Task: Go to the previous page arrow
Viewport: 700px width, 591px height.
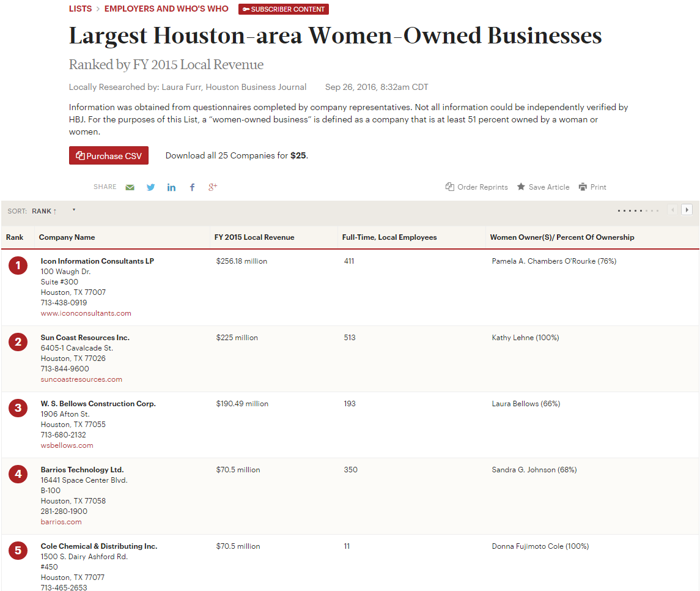Action: pos(672,210)
